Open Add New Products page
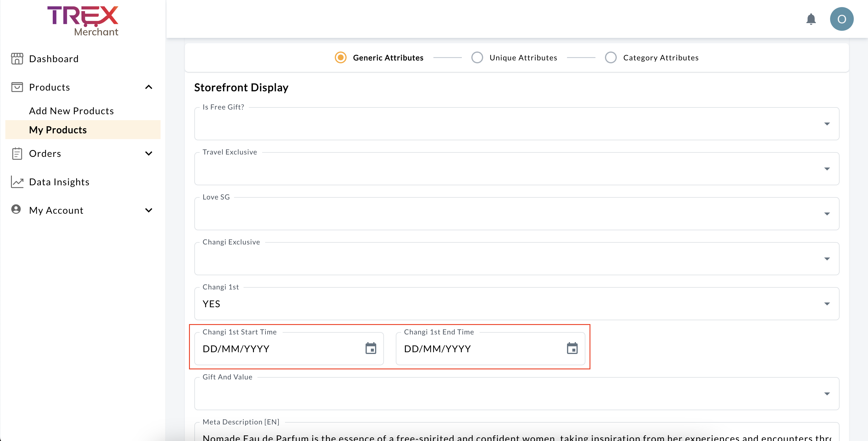 pos(71,111)
